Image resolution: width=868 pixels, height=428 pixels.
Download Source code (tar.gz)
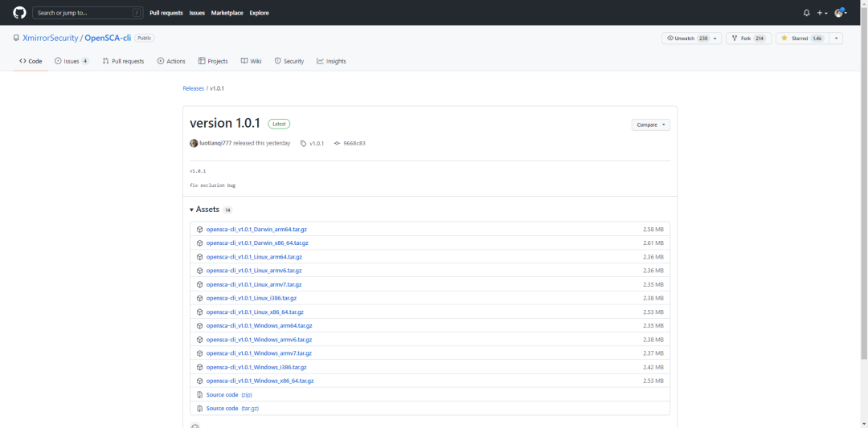click(232, 409)
